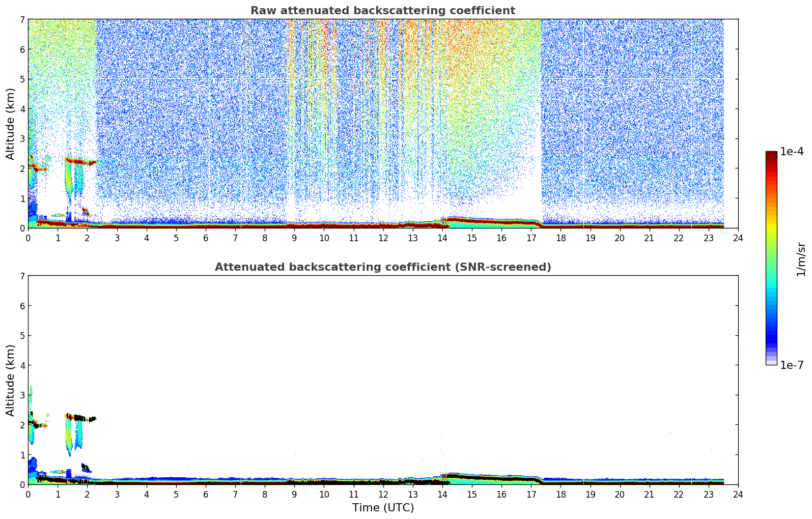This screenshot has height=519, width=812.
Task: Click the 7 km tick on top plot
Action: point(22,19)
